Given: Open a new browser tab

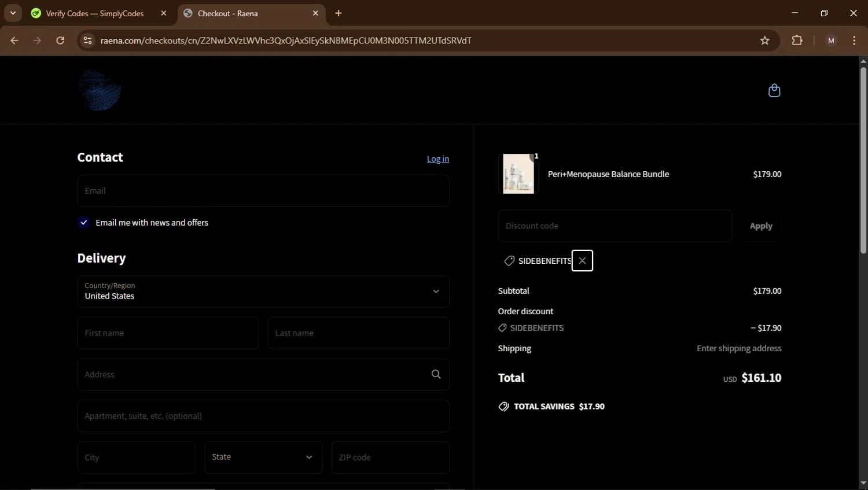Looking at the screenshot, I should coord(339,13).
